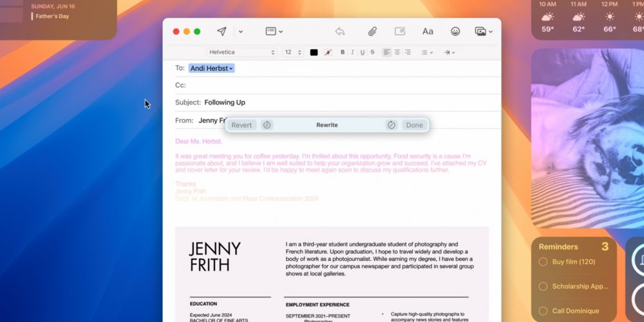644x322 pixels.
Task: Align text right
Action: [x=408, y=52]
